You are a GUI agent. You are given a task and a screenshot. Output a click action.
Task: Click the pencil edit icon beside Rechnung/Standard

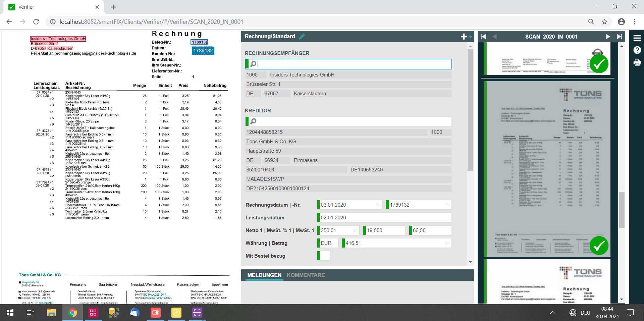(302, 37)
